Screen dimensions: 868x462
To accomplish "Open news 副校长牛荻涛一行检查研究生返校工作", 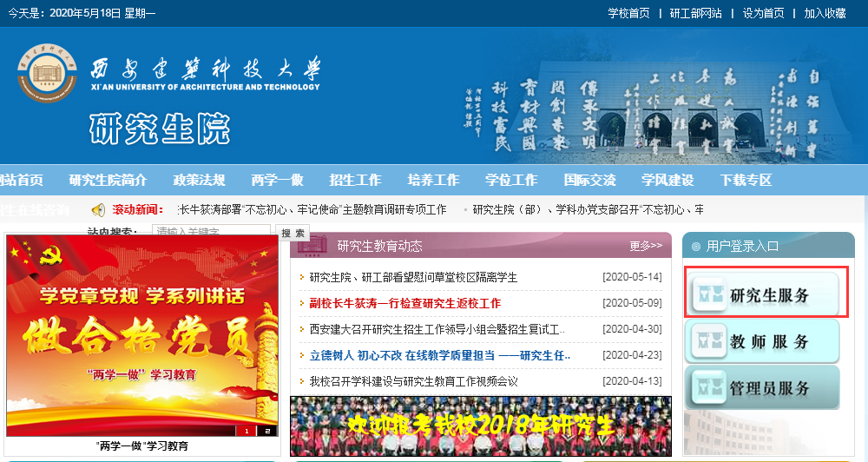I will tap(405, 303).
